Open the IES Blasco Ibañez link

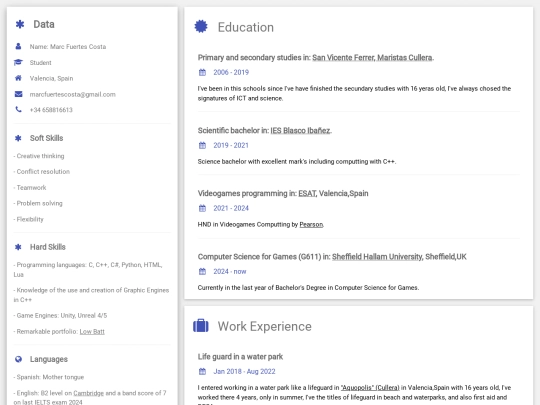click(300, 131)
